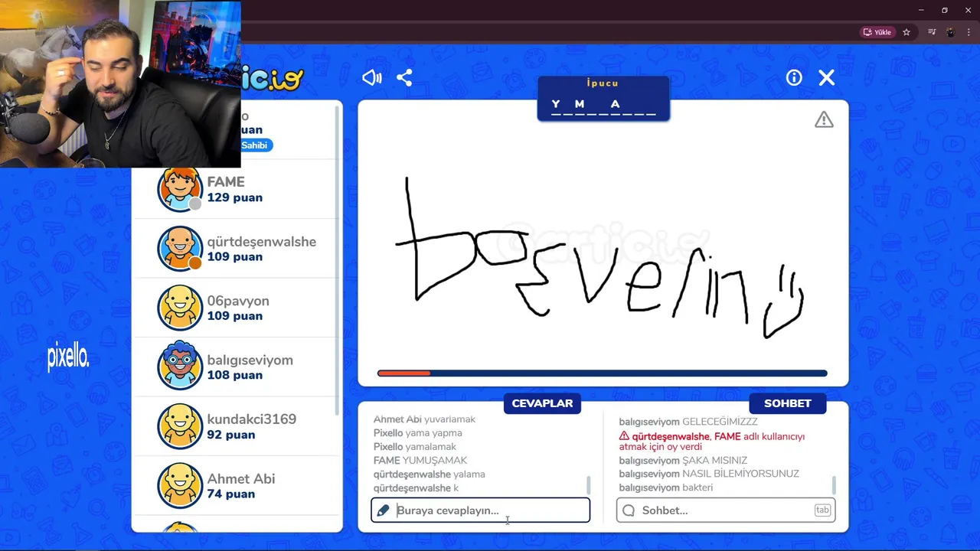Select the kundakci3169 player name
This screenshot has width=980, height=551.
tap(251, 419)
